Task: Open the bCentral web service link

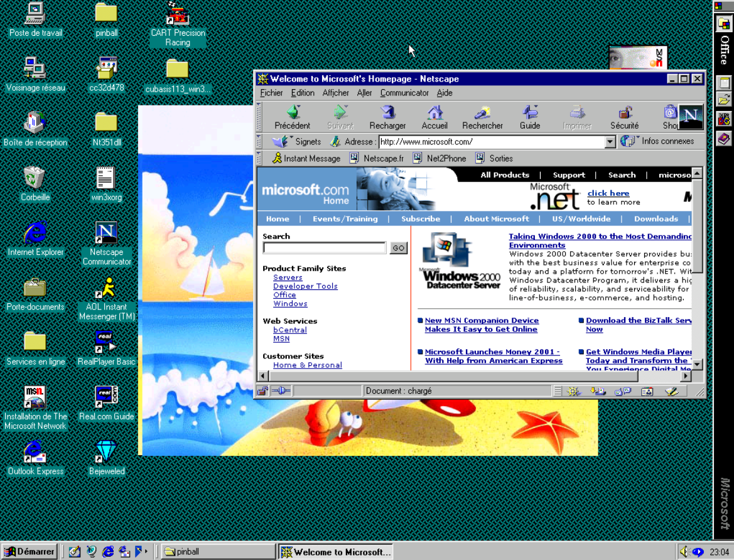Action: 290,330
